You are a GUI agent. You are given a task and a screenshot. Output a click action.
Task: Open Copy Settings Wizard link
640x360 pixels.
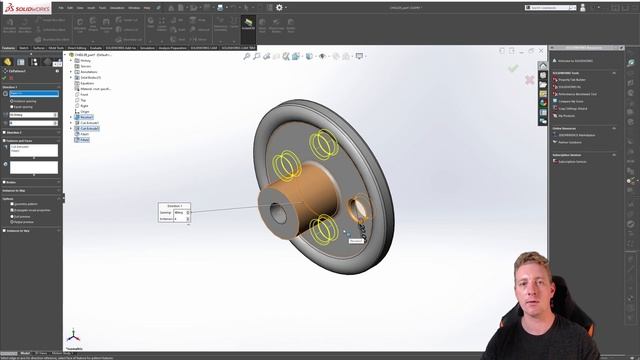pyautogui.click(x=573, y=109)
